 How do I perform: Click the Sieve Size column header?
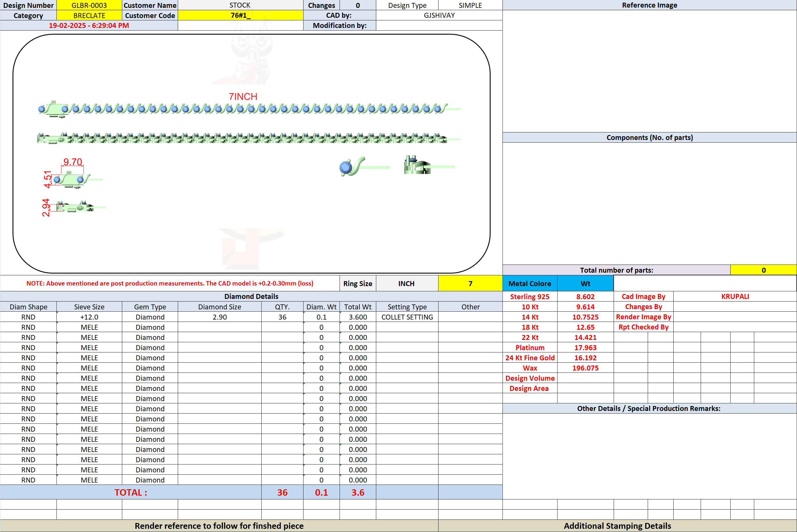pos(89,307)
